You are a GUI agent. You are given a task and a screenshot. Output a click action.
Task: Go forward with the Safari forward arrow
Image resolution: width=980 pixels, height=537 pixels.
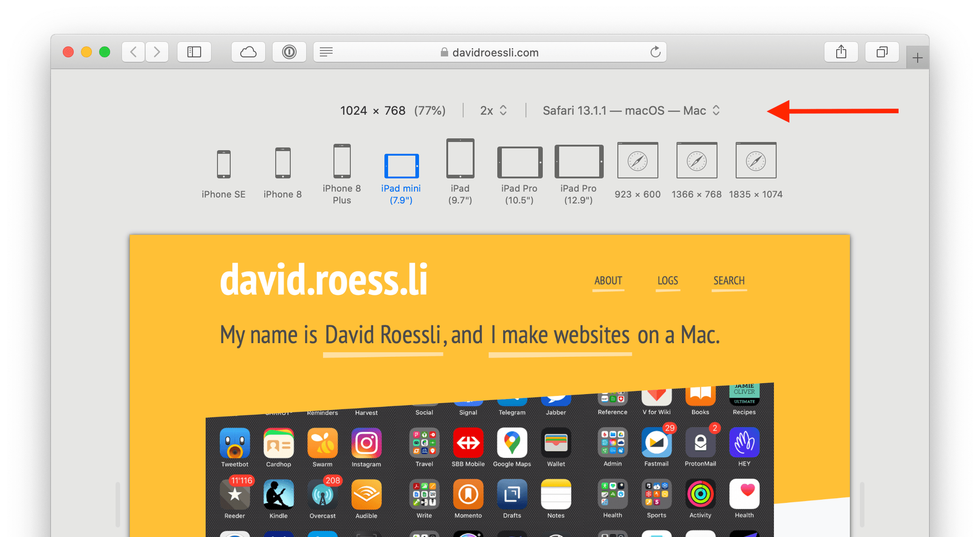[157, 52]
